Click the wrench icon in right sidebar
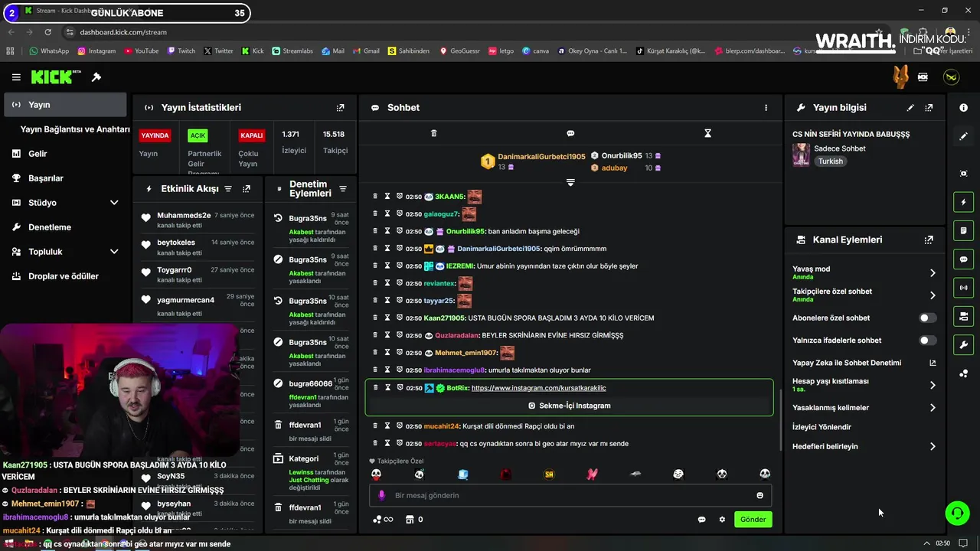980x551 pixels. (963, 345)
